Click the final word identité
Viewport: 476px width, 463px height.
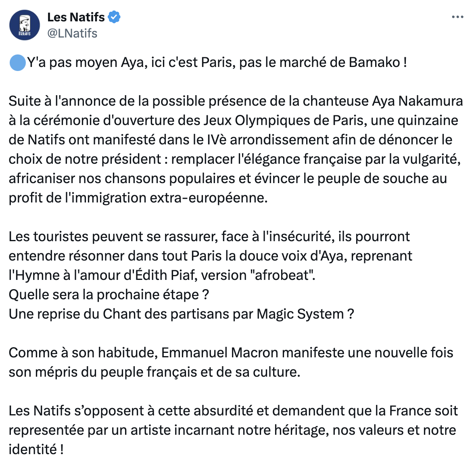click(33, 449)
